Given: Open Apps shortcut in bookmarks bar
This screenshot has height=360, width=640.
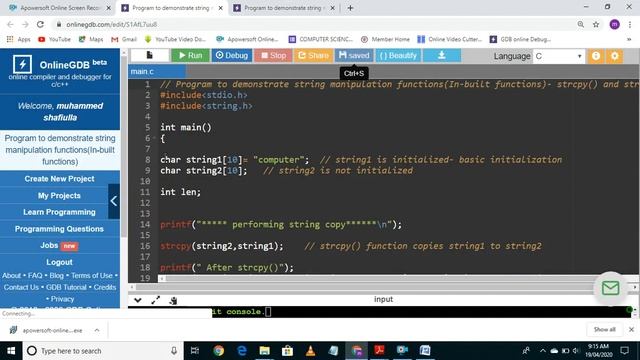Looking at the screenshot, I should tap(19, 39).
